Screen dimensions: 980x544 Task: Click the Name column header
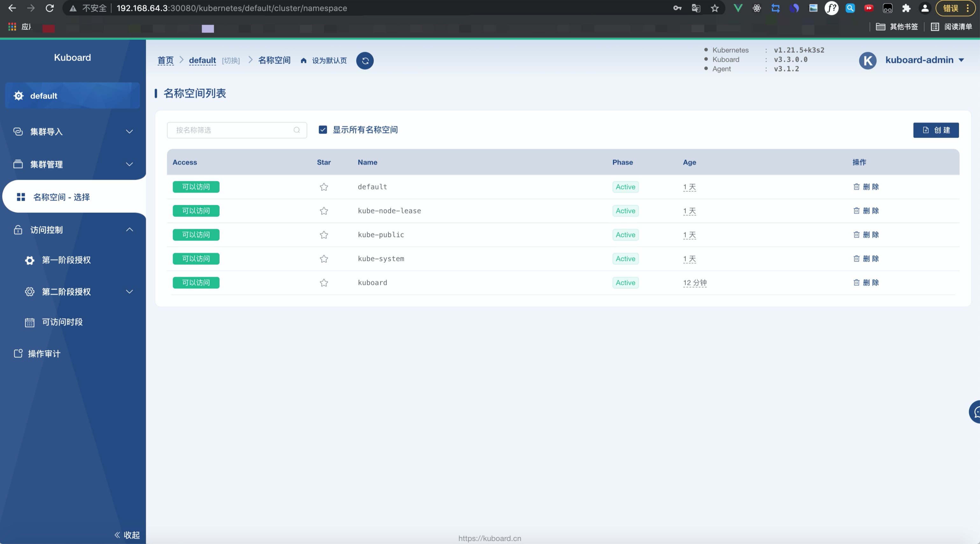pos(367,162)
